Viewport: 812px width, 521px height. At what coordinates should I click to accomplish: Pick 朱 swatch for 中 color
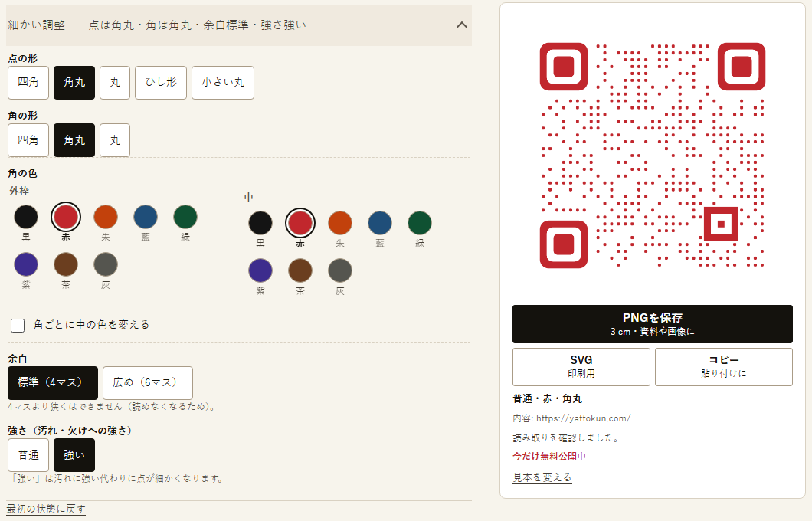click(340, 223)
